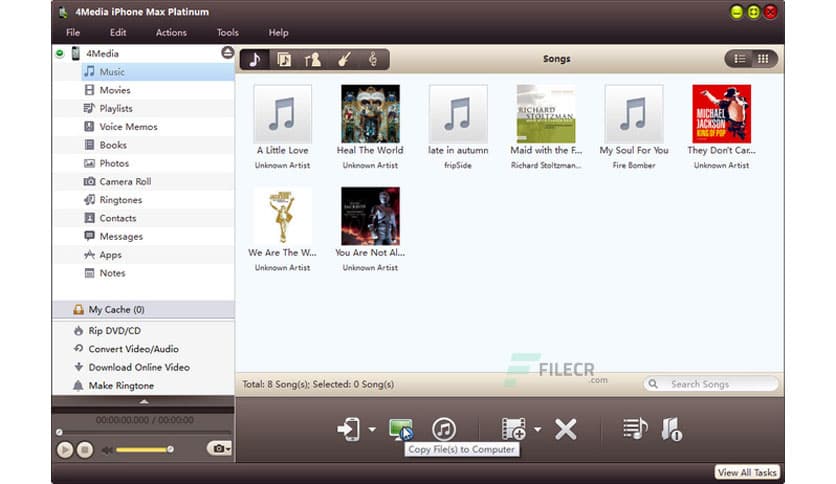Switch to the Albums tab icon
Image resolution: width=836 pixels, height=484 pixels.
point(284,59)
